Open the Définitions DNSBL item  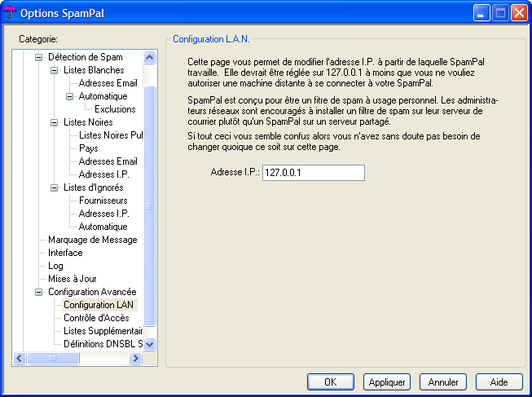[x=103, y=344]
